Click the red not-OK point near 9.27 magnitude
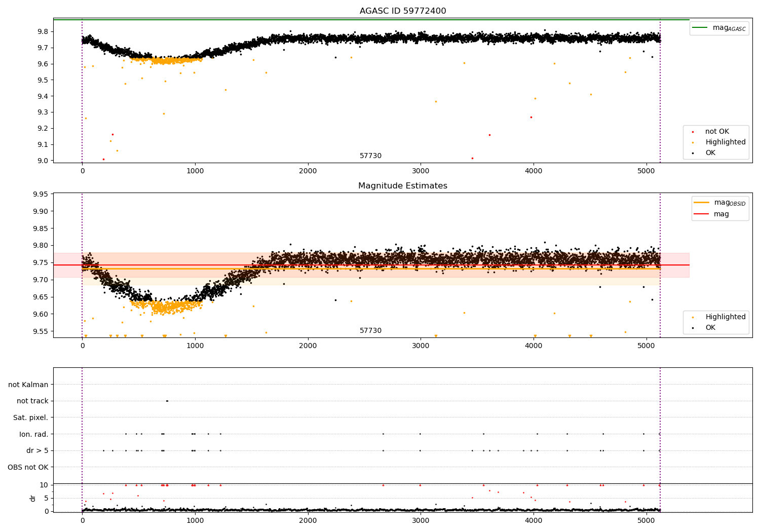Image resolution: width=760 pixels, height=532 pixels. 531,117
